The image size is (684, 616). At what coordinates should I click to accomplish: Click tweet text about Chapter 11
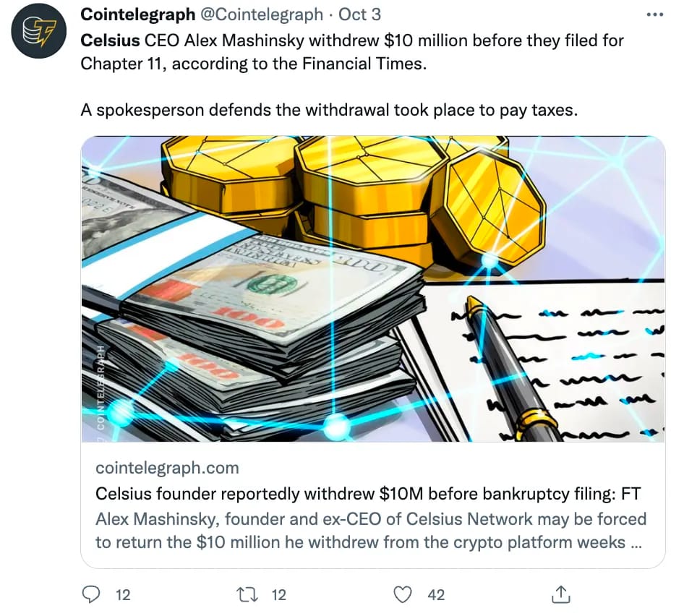click(x=352, y=52)
